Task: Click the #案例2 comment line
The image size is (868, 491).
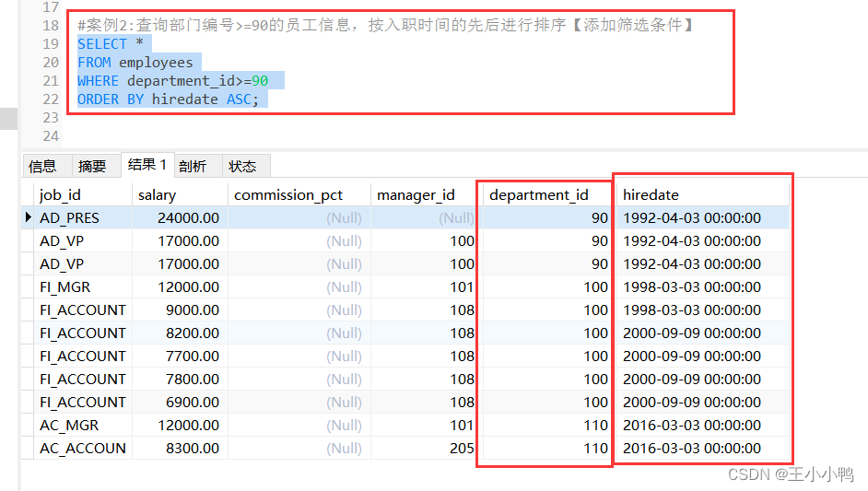Action: 385,25
